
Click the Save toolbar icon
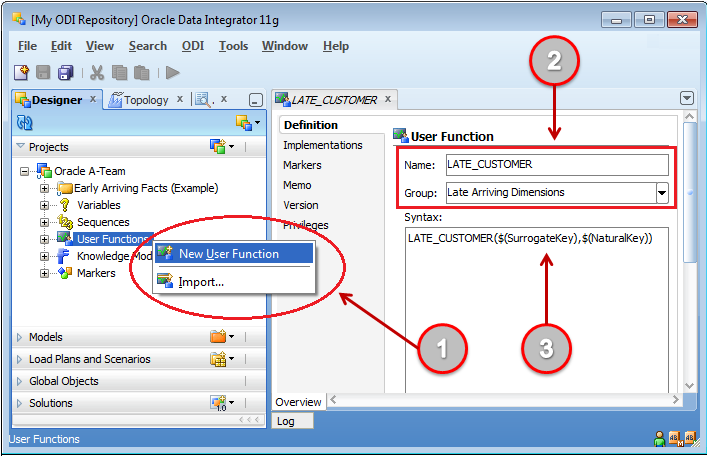click(43, 72)
